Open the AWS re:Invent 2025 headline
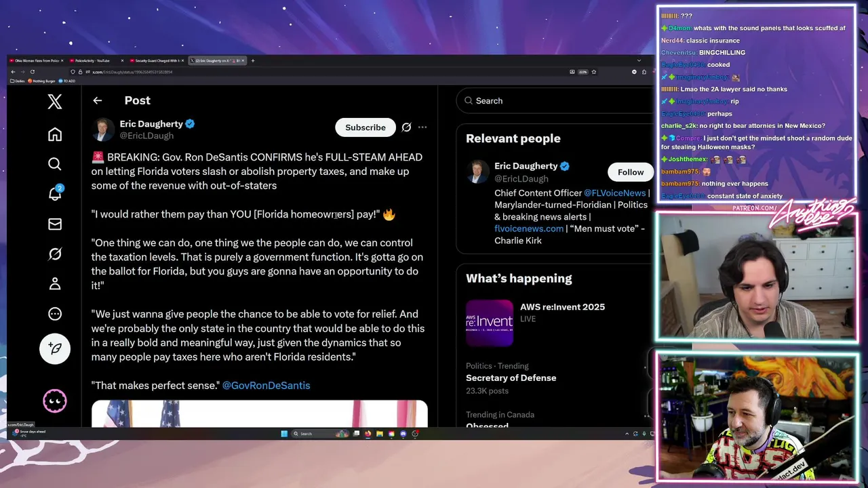 coord(562,307)
